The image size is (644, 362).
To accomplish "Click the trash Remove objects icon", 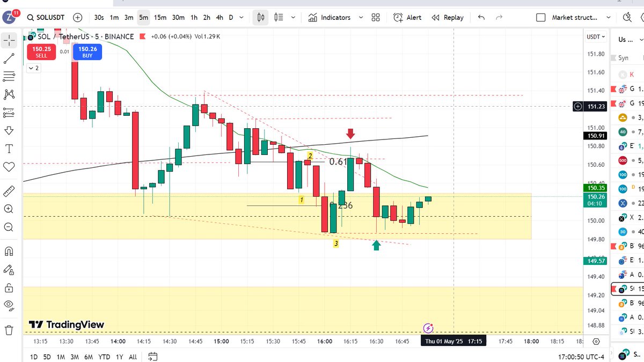I will (x=9, y=330).
